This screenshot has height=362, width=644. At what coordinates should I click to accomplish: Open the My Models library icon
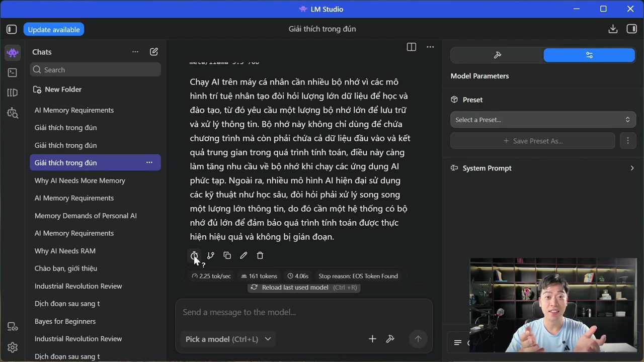point(13,93)
